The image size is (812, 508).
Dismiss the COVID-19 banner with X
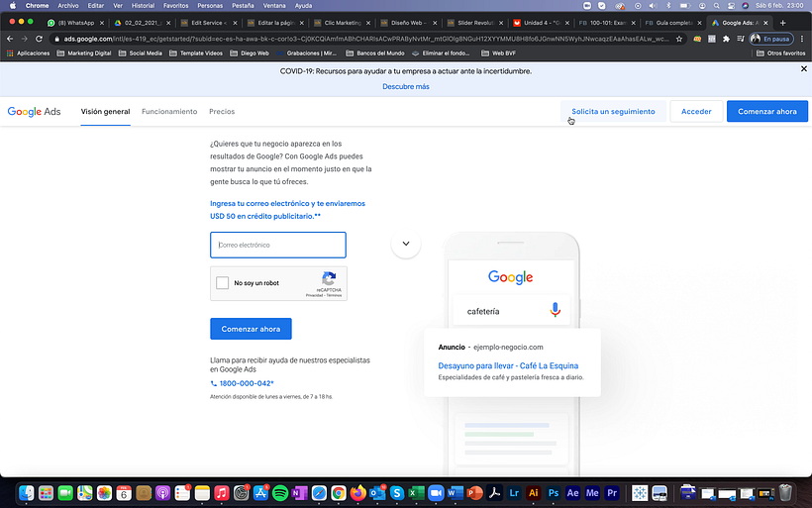coord(804,69)
